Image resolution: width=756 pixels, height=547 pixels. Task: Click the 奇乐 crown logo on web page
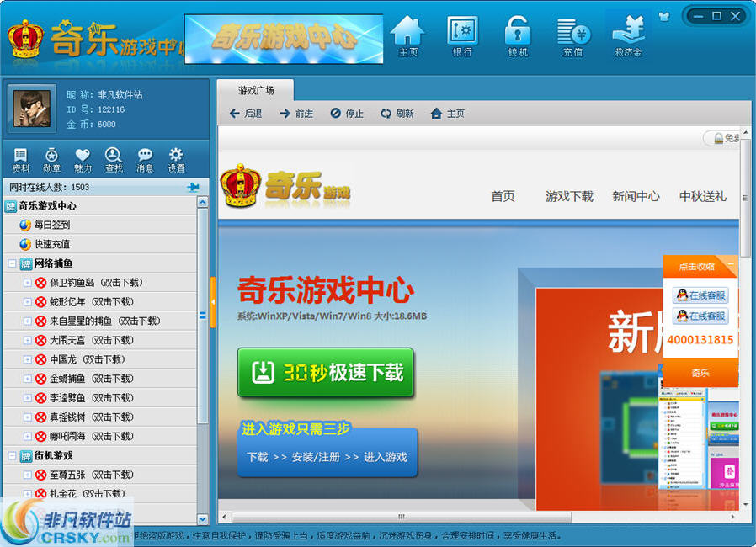click(x=285, y=185)
